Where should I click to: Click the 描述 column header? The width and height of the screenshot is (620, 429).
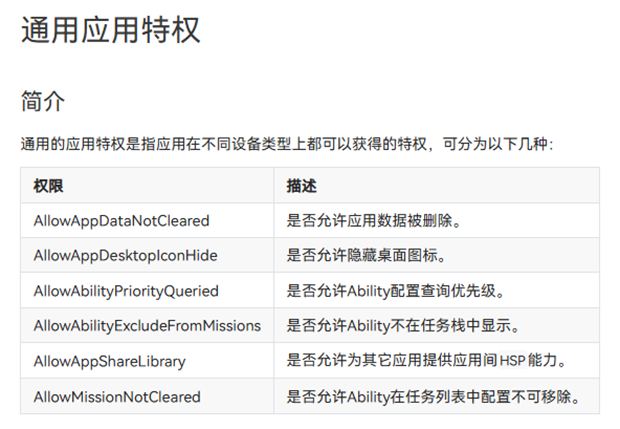(301, 185)
